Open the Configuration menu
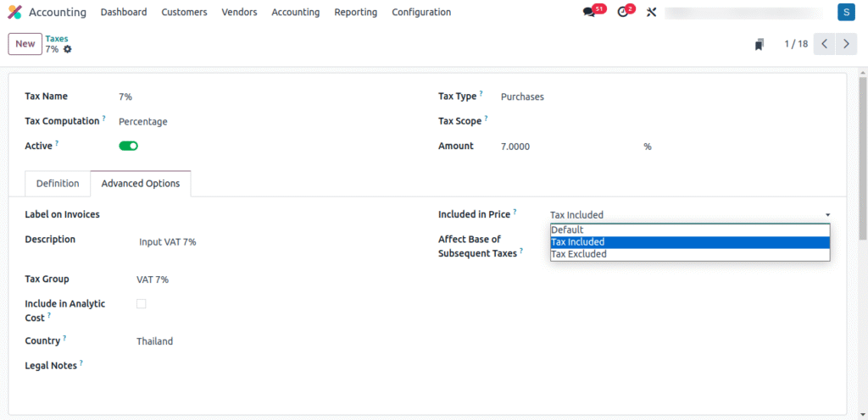The width and height of the screenshot is (868, 420). [420, 12]
